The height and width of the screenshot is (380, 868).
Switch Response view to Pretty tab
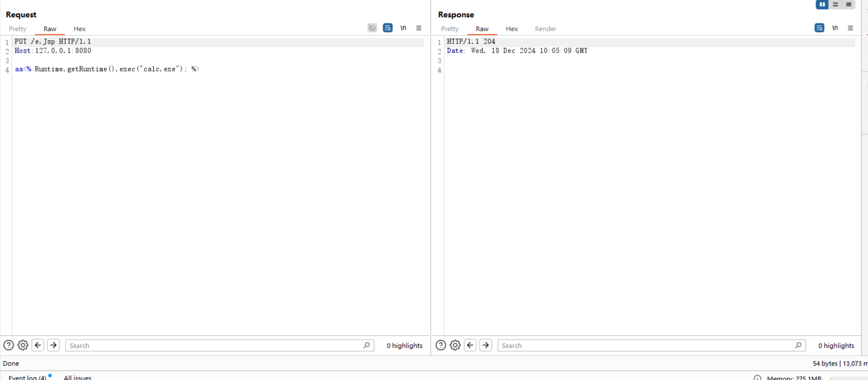pyautogui.click(x=450, y=29)
